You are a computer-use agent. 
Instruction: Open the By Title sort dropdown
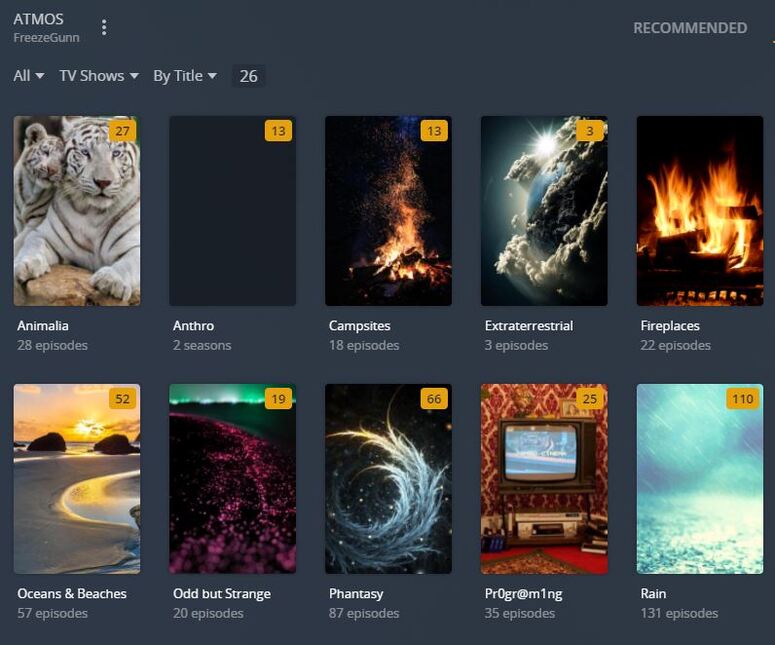(x=185, y=76)
